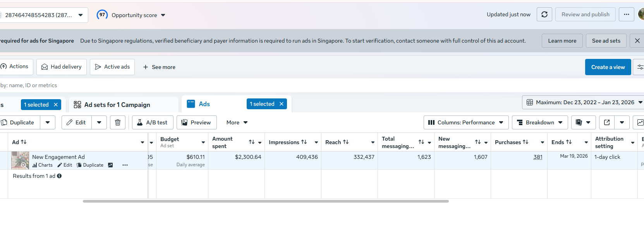Click Create a view button

[608, 67]
